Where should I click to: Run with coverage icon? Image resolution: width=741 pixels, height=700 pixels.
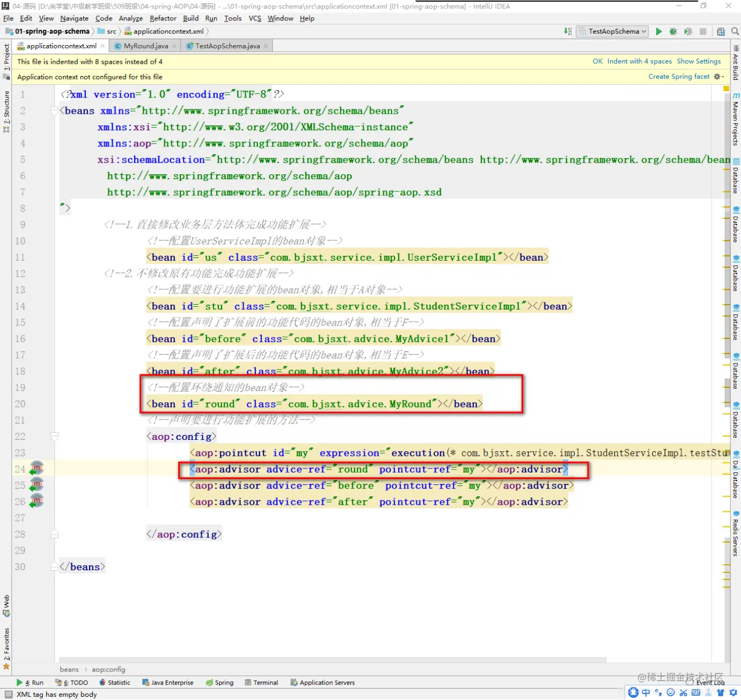[x=688, y=32]
